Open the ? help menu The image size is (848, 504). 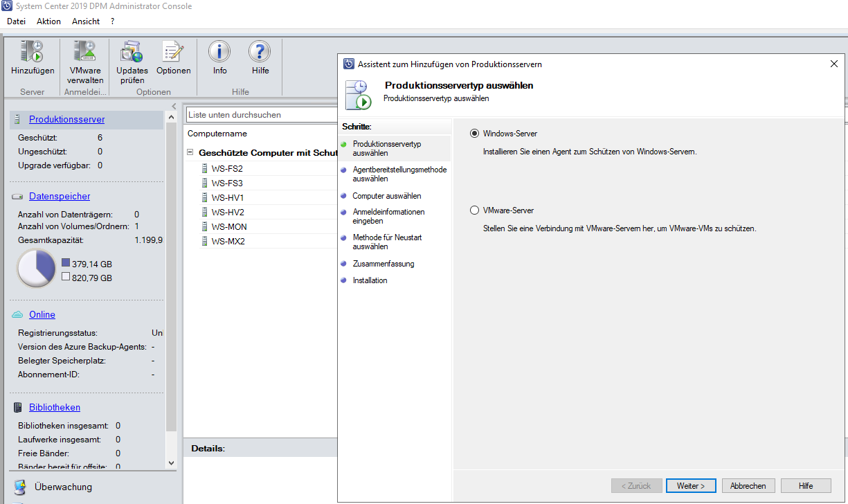[113, 21]
